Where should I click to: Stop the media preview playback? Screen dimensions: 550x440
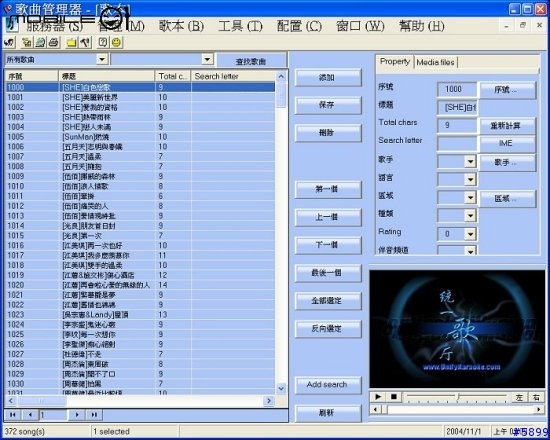point(394,396)
